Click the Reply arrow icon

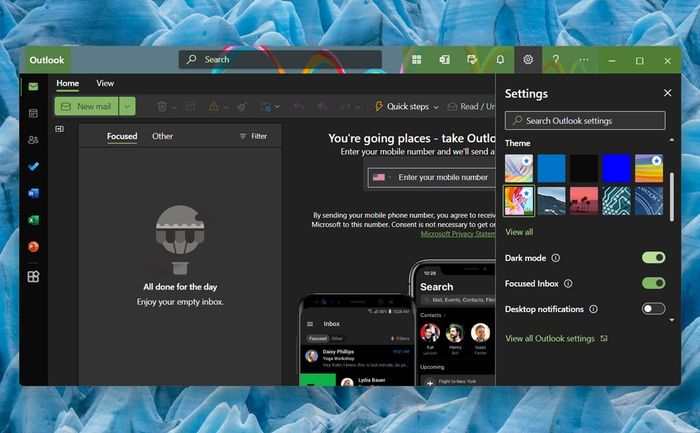click(299, 106)
